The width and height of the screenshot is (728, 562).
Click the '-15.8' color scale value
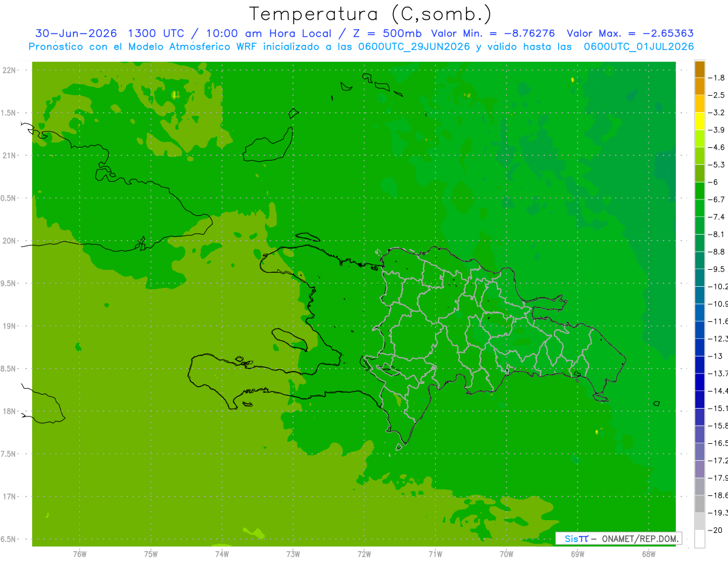(x=718, y=426)
